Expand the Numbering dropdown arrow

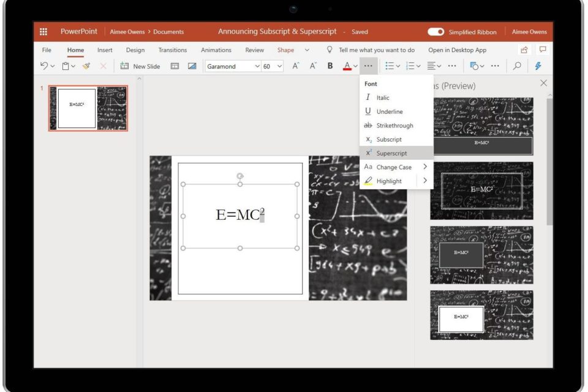tap(418, 66)
